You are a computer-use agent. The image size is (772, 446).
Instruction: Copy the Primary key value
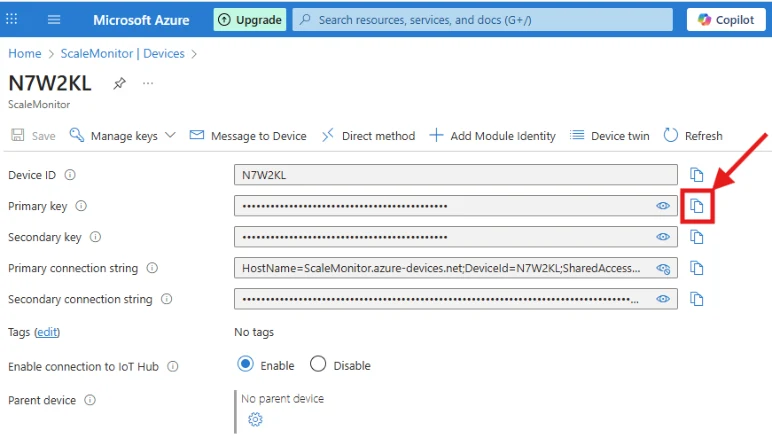pos(696,206)
